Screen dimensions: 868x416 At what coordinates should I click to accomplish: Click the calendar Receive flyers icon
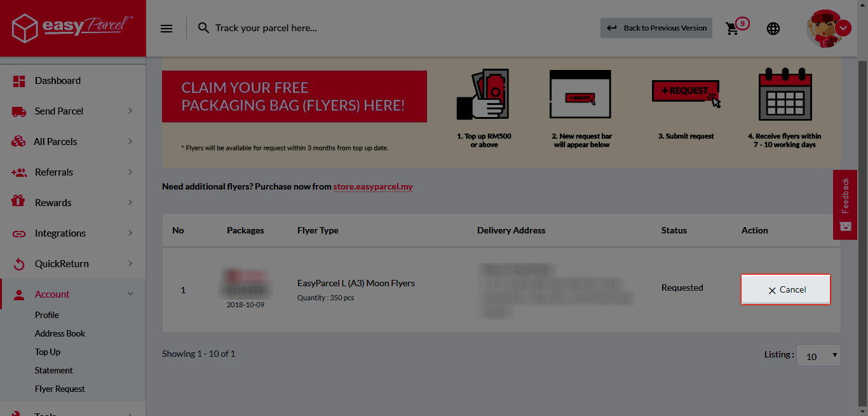tap(785, 94)
